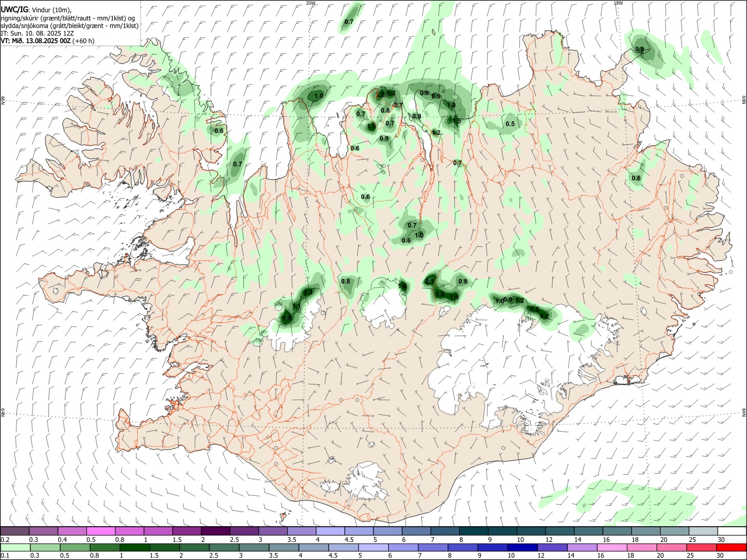Click the lone '0.5' precipitation value on map
Viewport: 747px width, 560px height.
click(510, 124)
